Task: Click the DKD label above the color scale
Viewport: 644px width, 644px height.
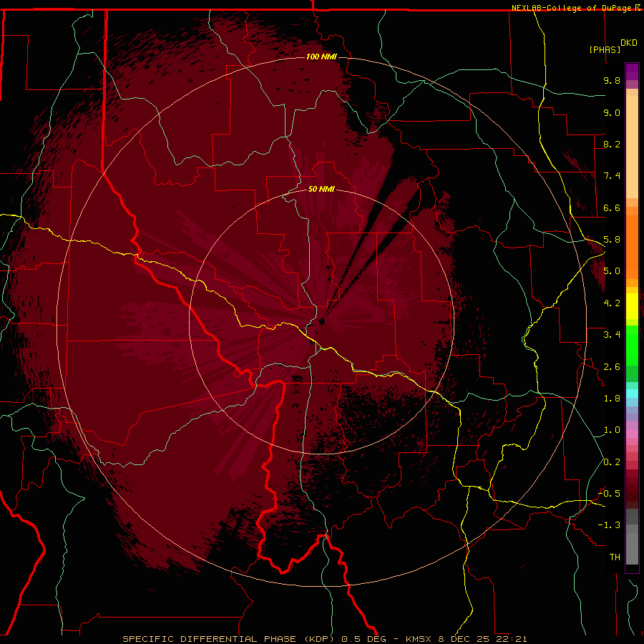Action: 629,43
